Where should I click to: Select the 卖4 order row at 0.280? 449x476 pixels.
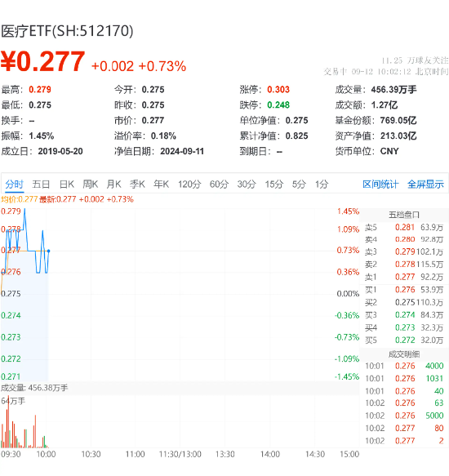pyautogui.click(x=404, y=239)
